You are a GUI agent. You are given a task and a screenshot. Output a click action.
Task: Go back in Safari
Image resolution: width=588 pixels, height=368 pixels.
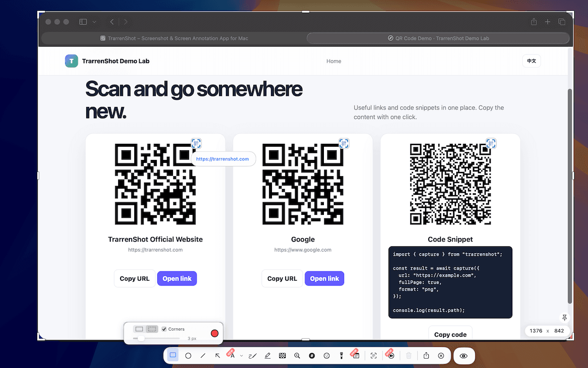pyautogui.click(x=112, y=22)
